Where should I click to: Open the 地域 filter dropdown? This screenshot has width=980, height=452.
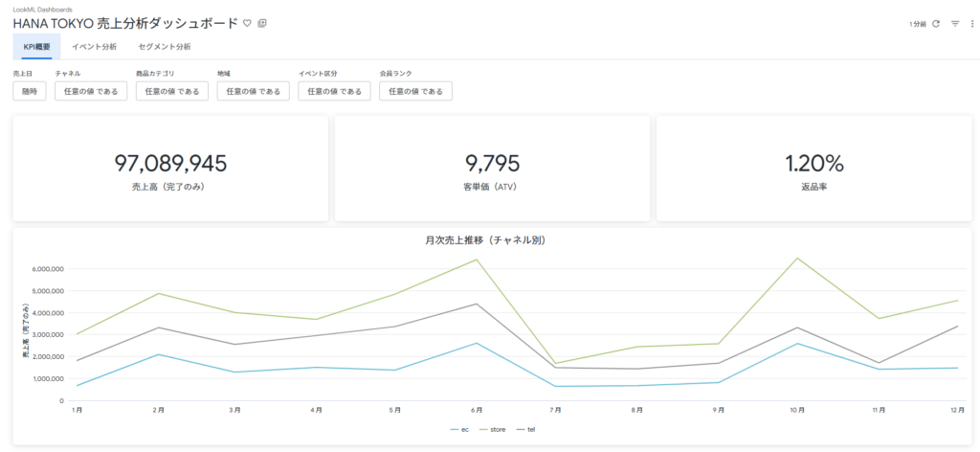[x=254, y=91]
